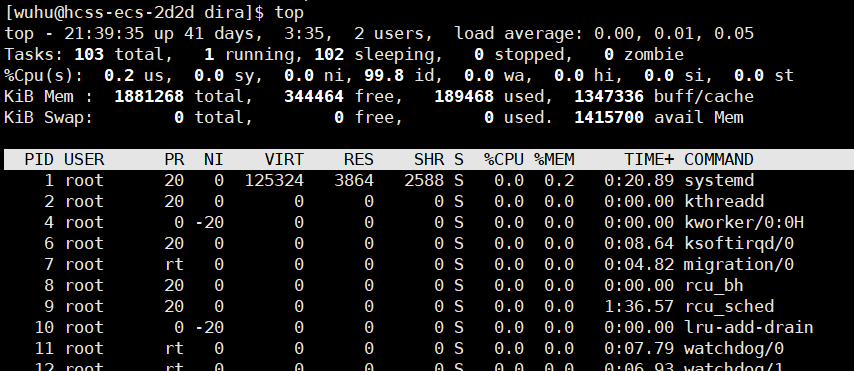This screenshot has height=371, width=854.
Task: Click the systemd VIRT value 125324
Action: [274, 180]
